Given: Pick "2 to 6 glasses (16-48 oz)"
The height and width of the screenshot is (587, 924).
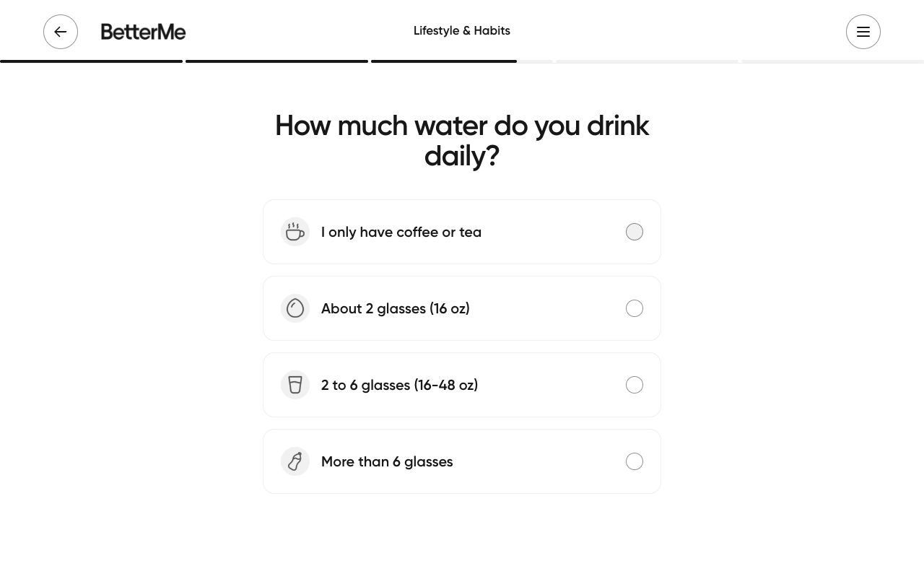Looking at the screenshot, I should point(399,385).
